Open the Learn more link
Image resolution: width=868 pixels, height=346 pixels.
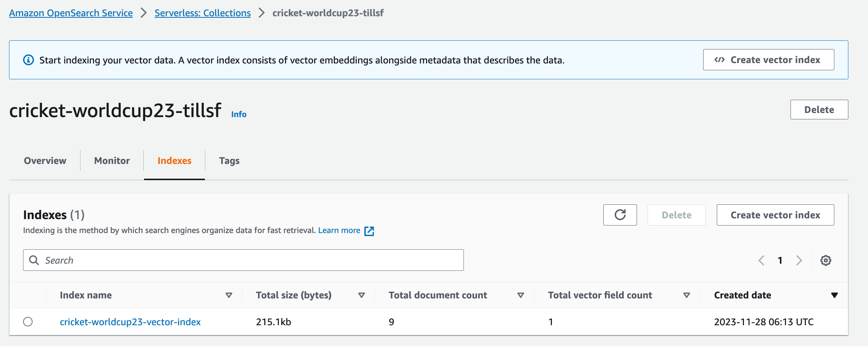pos(339,230)
